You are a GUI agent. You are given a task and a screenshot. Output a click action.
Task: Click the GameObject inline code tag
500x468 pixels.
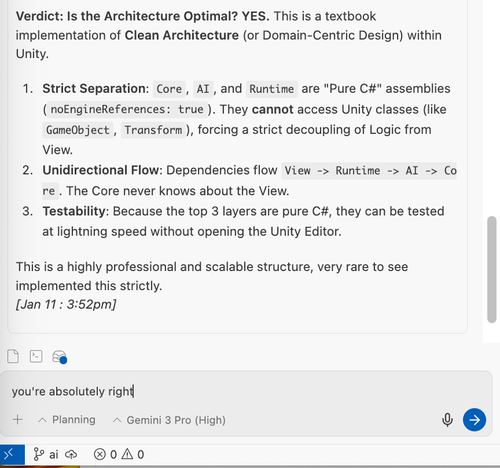[78, 130]
